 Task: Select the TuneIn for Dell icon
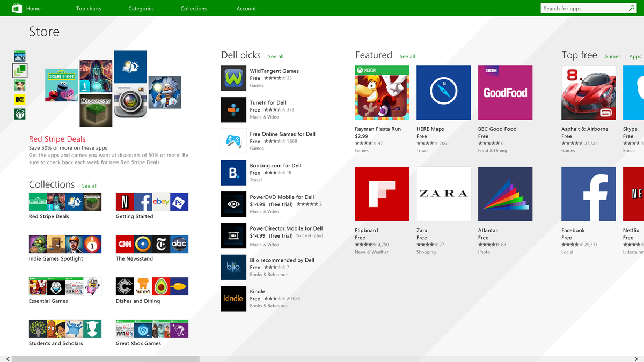(233, 109)
